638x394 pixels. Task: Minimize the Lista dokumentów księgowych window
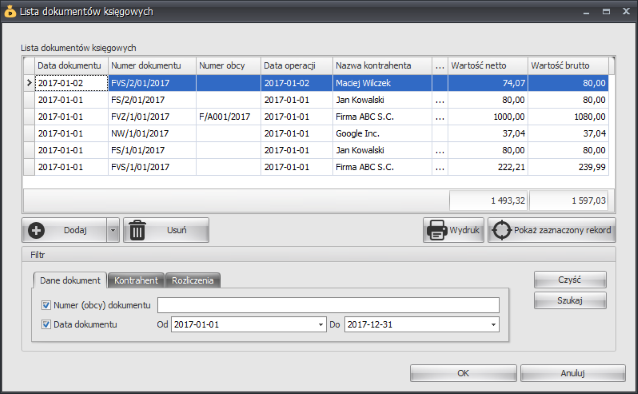click(586, 12)
